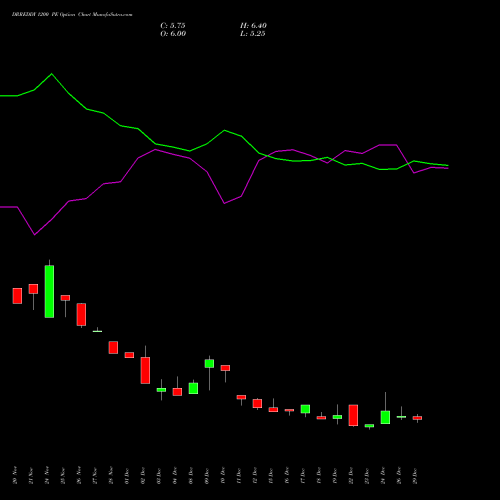The height and width of the screenshot is (500, 500).
Task: Select the high value 'H: 6.40'
Action: tap(253, 26)
